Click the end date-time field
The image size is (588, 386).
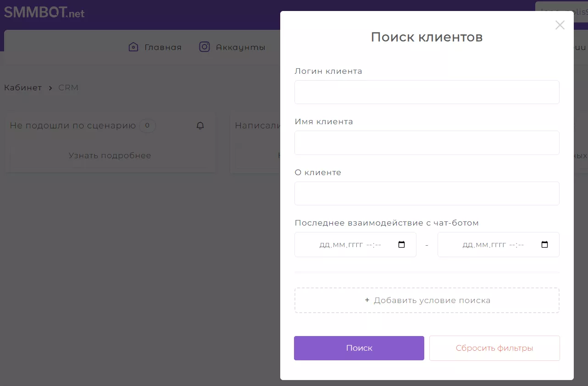(498, 244)
